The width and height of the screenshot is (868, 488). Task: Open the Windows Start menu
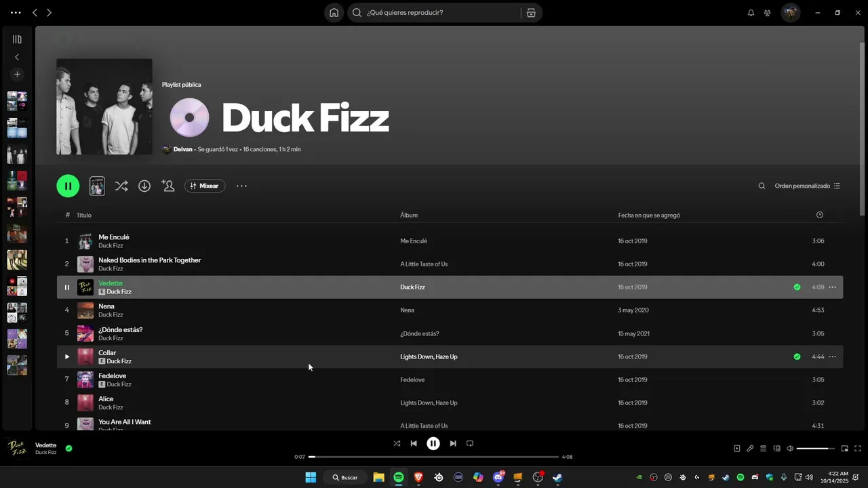coord(311,477)
